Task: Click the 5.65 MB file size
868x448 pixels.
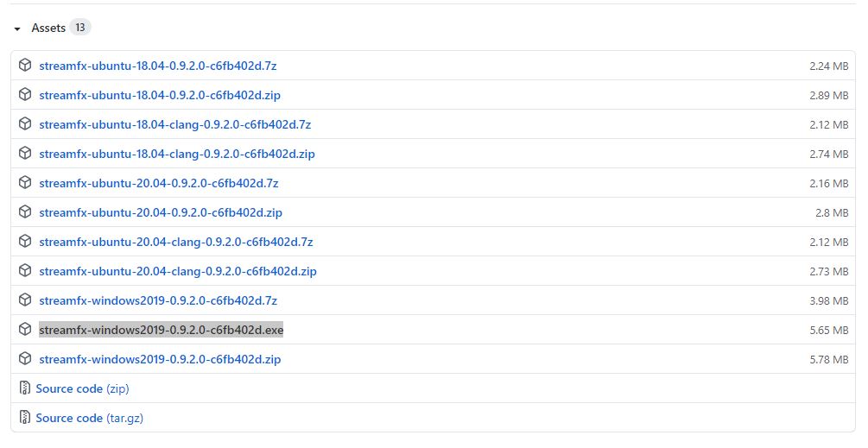Action: coord(828,330)
